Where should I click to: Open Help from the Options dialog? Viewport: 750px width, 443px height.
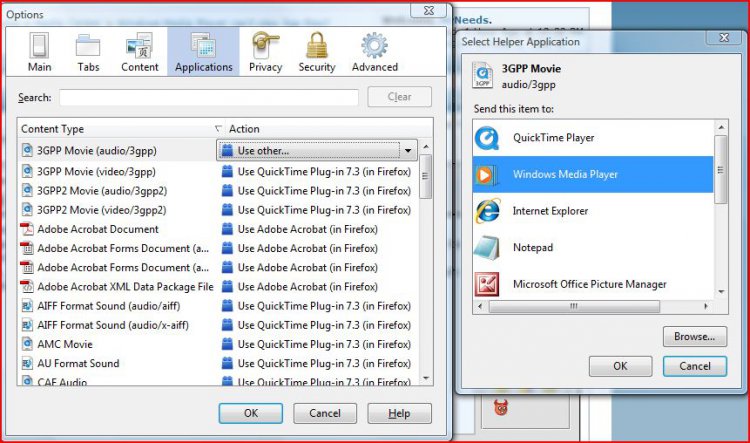pos(399,413)
